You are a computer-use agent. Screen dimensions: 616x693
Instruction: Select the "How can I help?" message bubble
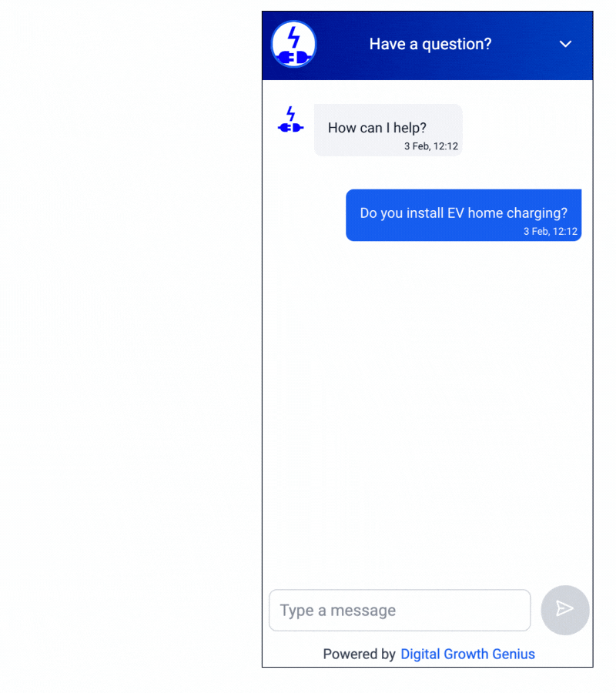coord(388,130)
